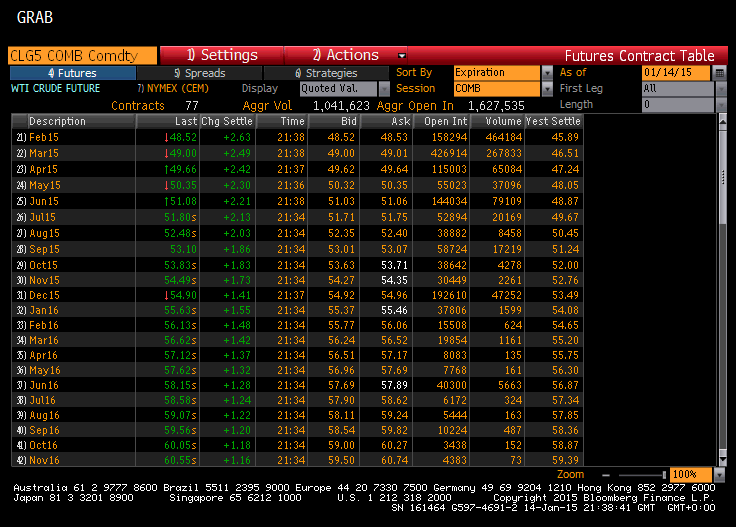Expand the Session COMB dropdown
This screenshot has width=736, height=527.
[x=547, y=89]
